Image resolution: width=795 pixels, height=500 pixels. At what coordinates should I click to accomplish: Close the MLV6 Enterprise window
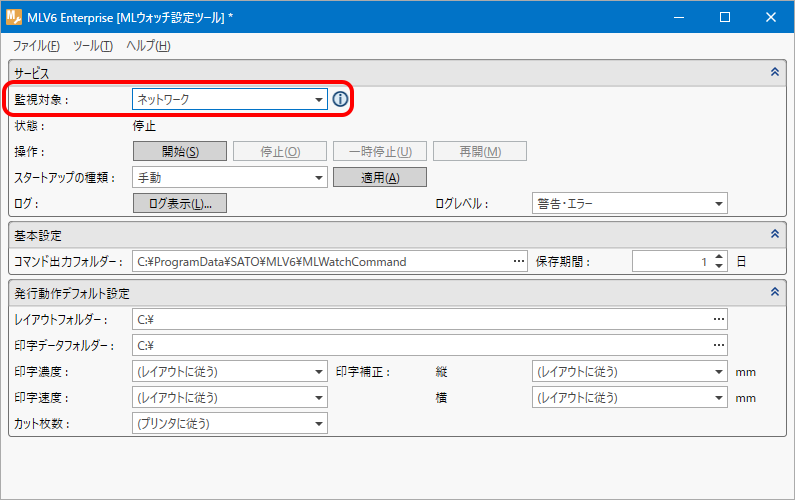pos(771,17)
